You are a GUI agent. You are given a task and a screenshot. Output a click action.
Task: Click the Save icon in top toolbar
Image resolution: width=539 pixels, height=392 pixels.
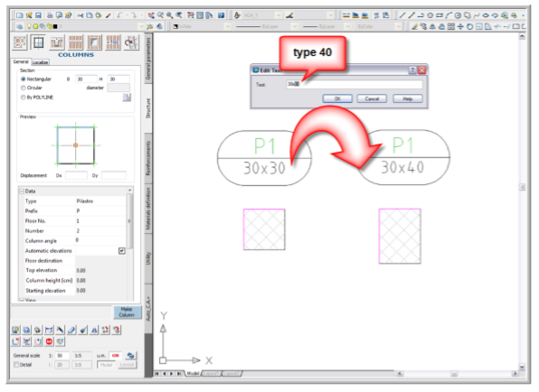38,15
